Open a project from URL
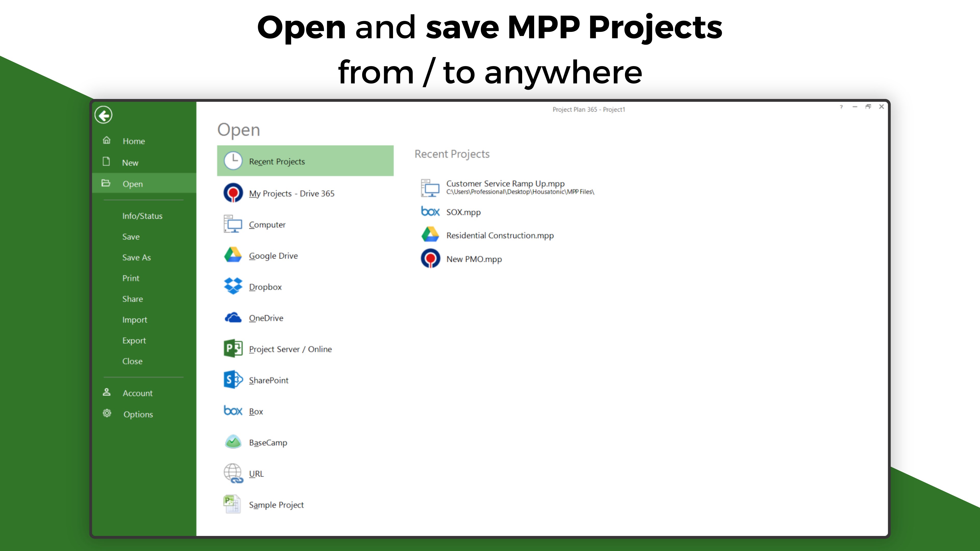 [x=256, y=473]
